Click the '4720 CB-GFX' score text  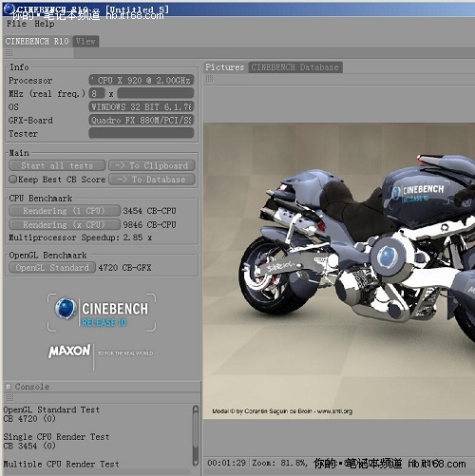tap(124, 268)
